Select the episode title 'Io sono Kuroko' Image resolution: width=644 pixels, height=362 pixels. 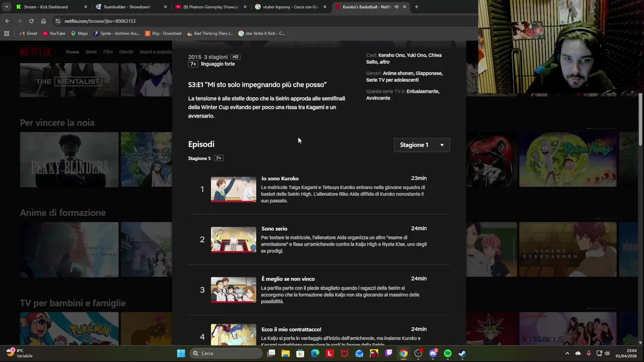(280, 178)
